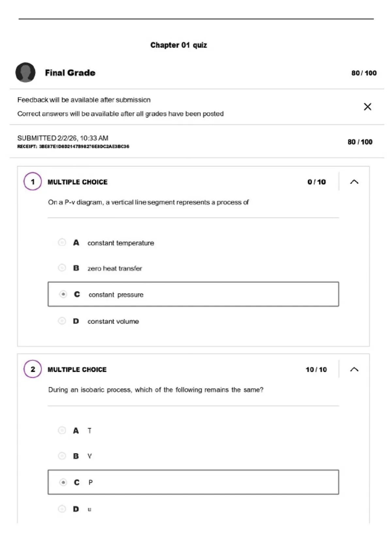392x556 pixels.
Task: Select radio option D constant volume
Action: [x=62, y=321]
